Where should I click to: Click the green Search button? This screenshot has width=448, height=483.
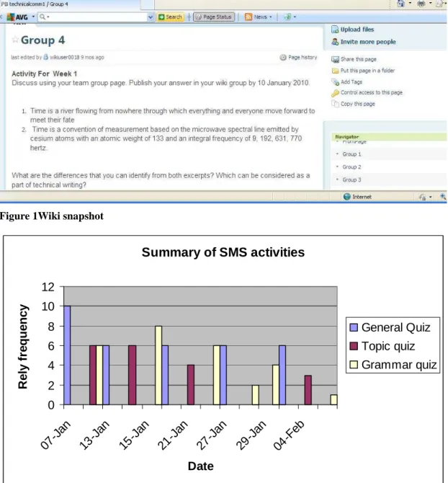[x=170, y=17]
